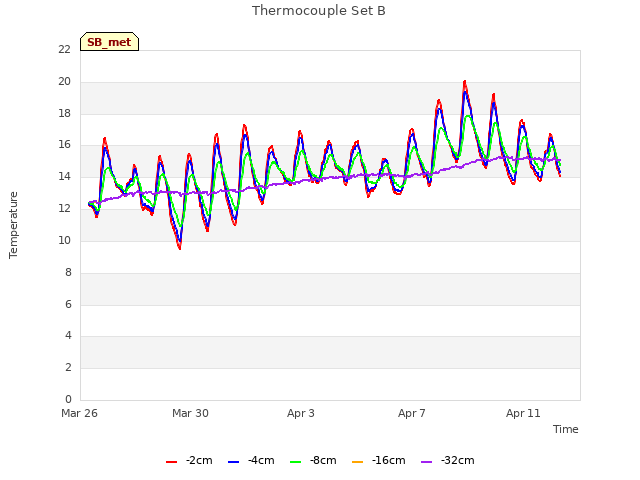
Task: Click the lowest red trough below 10 degrees
Action: tap(180, 248)
